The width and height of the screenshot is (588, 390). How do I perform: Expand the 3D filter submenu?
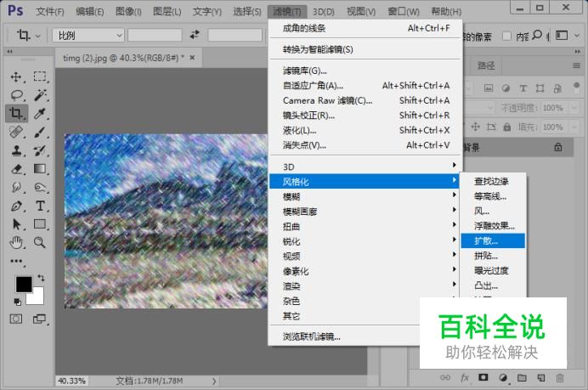(x=365, y=167)
